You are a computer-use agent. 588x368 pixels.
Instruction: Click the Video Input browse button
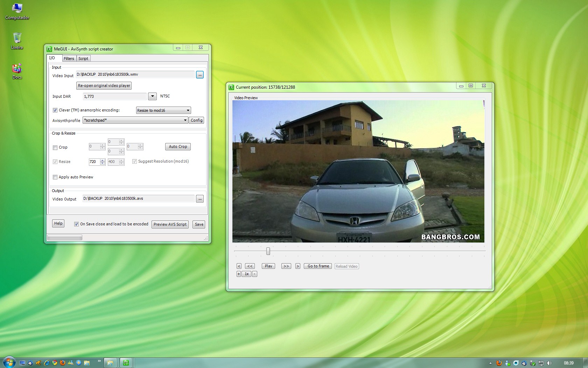point(200,75)
